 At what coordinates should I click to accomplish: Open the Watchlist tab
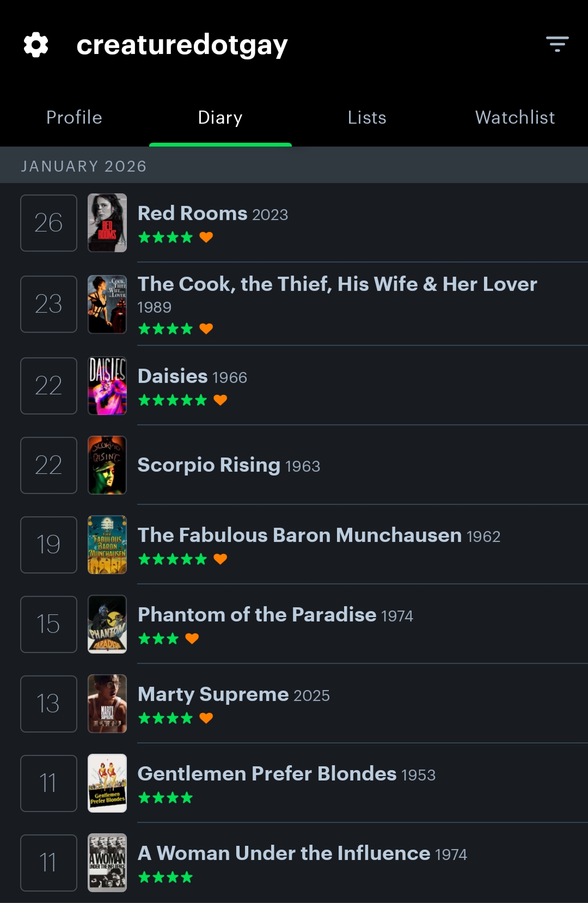click(514, 118)
